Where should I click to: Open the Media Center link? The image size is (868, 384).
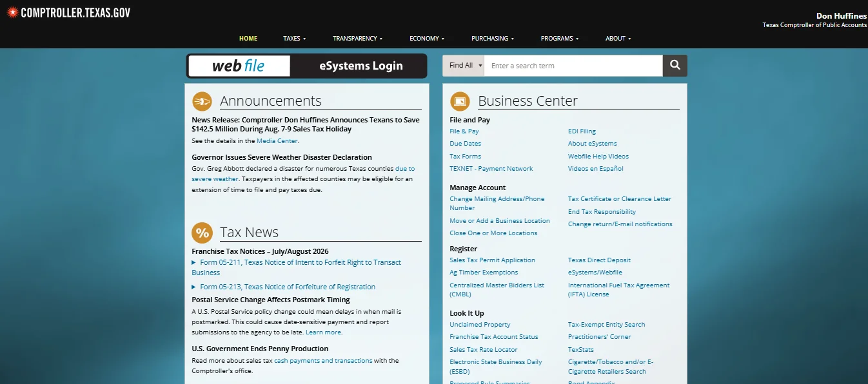277,141
